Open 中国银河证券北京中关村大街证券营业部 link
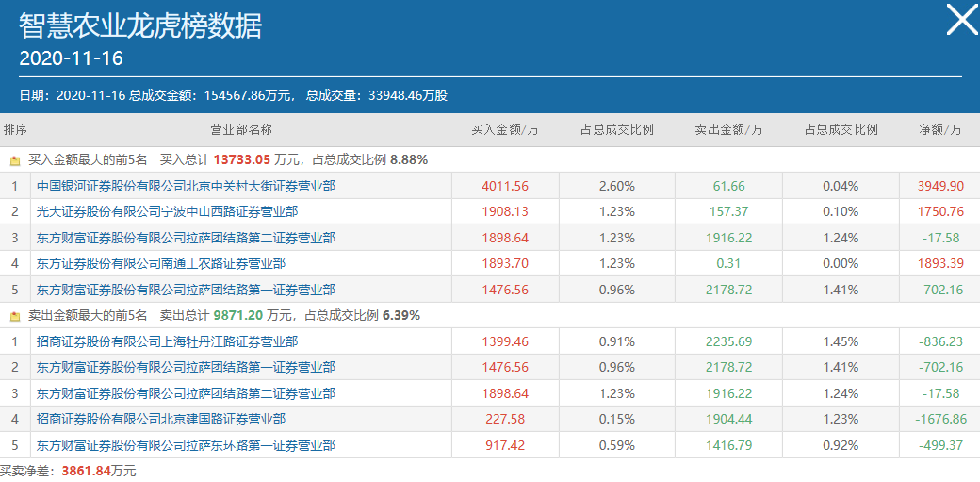980x482 pixels. 186,186
